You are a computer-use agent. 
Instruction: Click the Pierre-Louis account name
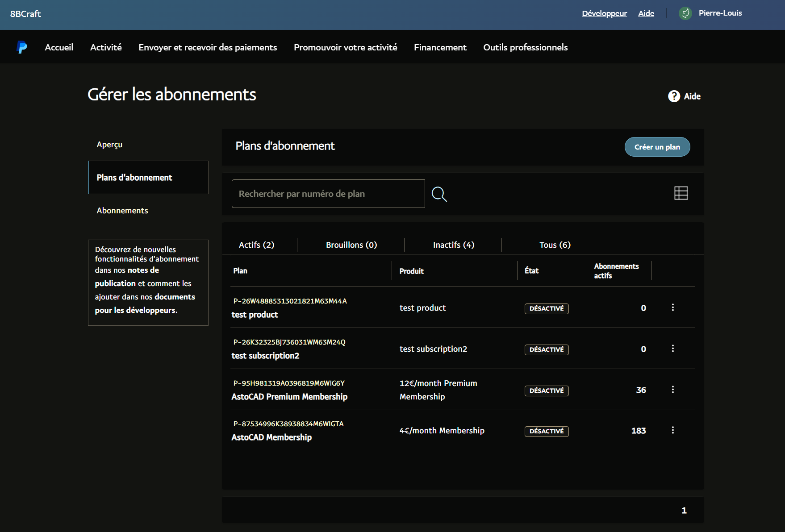pos(720,13)
